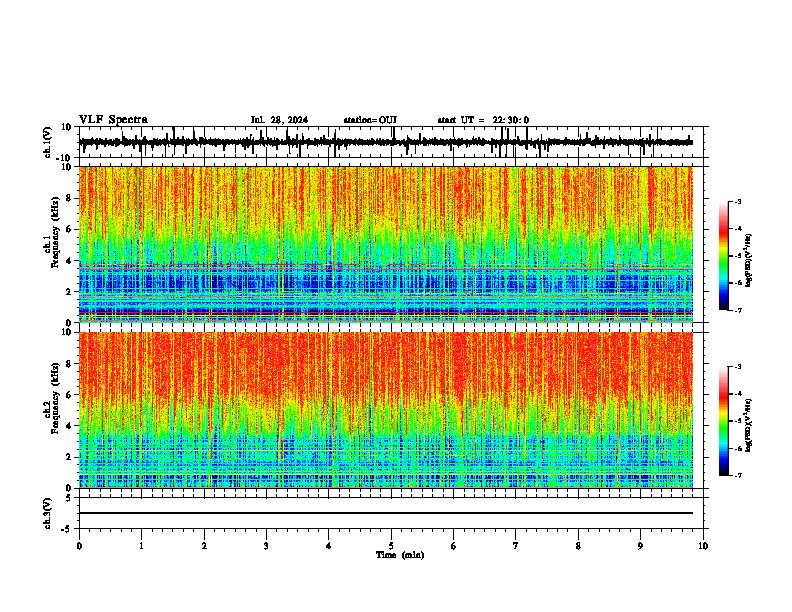Click the ch.3 flat voltage line

pos(386,513)
